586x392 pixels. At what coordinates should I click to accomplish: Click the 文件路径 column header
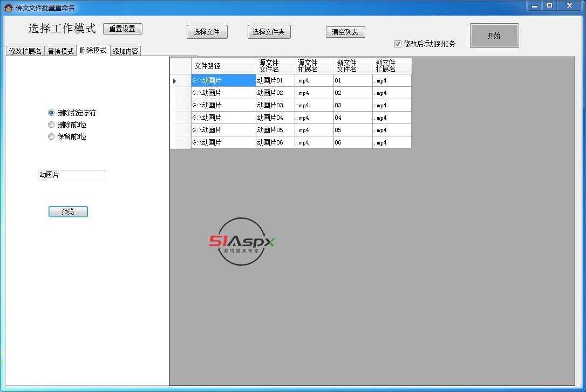click(223, 66)
